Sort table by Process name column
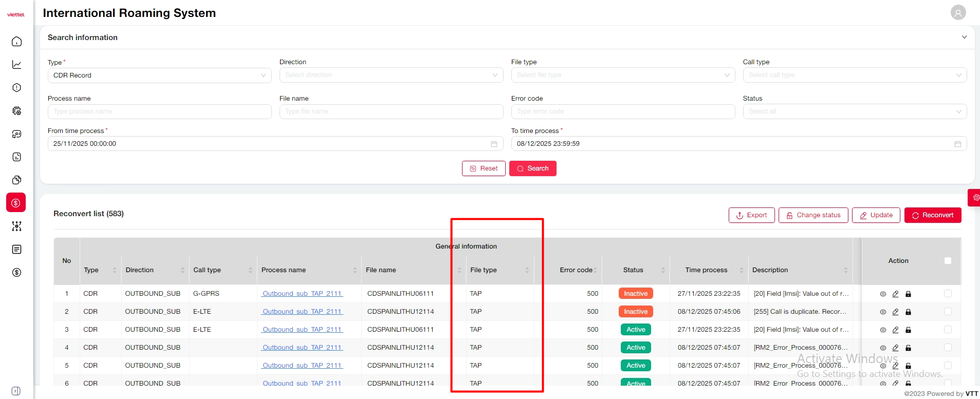980x399 pixels. pyautogui.click(x=355, y=270)
